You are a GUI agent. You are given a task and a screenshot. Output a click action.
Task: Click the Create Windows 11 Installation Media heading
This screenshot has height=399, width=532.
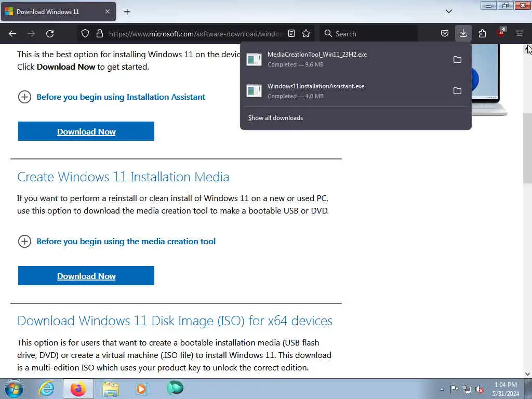(x=123, y=177)
